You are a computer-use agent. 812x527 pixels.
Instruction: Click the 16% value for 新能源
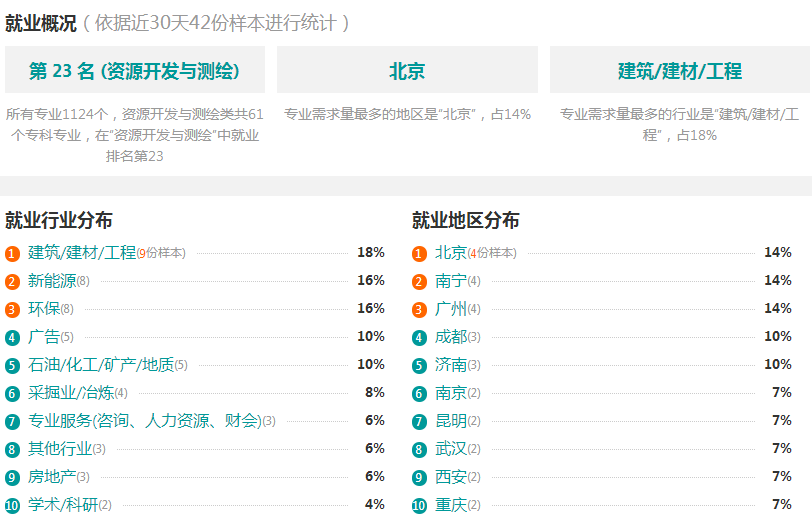coord(371,281)
